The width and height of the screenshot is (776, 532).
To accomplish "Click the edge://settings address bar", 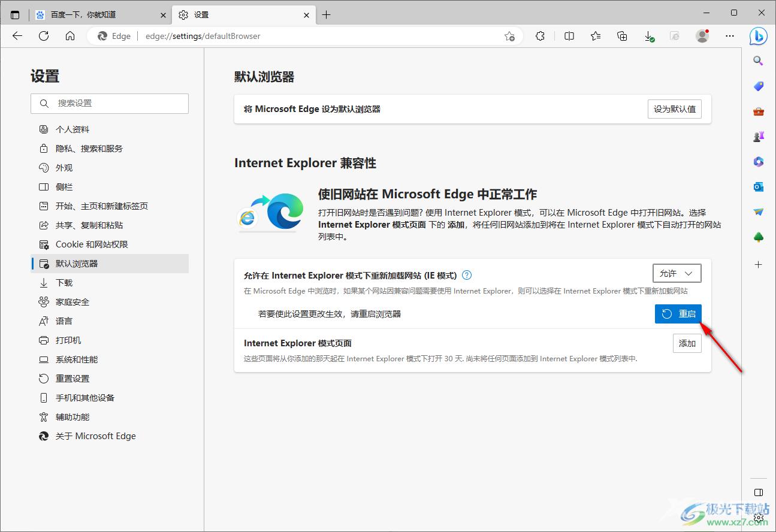I will 306,36.
